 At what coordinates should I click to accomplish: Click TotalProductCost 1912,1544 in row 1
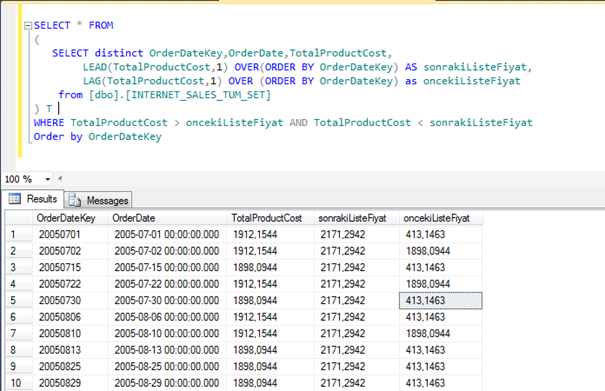pos(270,234)
